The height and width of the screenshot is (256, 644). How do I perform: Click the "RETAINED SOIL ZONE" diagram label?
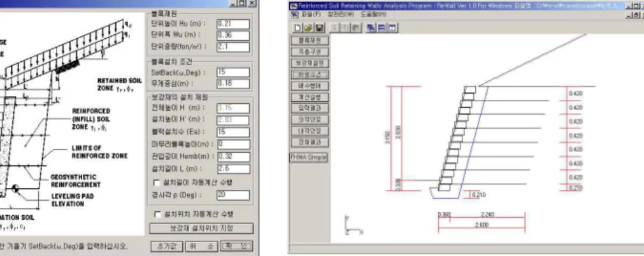(x=120, y=83)
